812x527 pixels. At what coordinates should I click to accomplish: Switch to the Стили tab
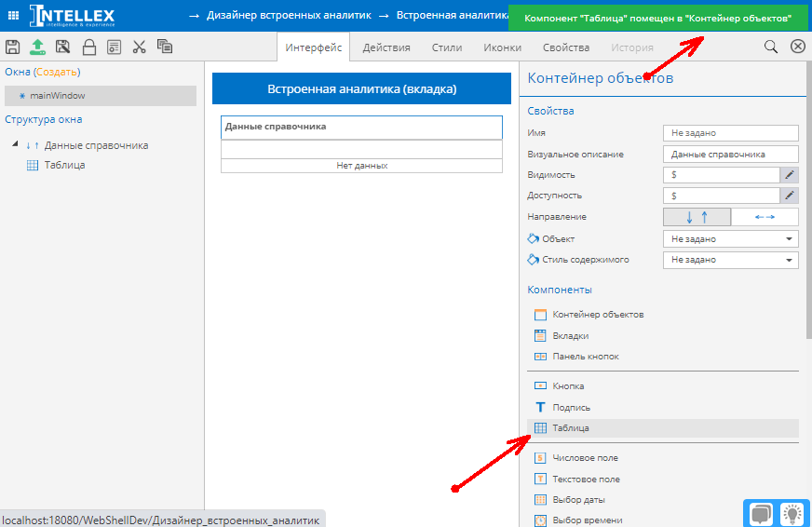[447, 47]
